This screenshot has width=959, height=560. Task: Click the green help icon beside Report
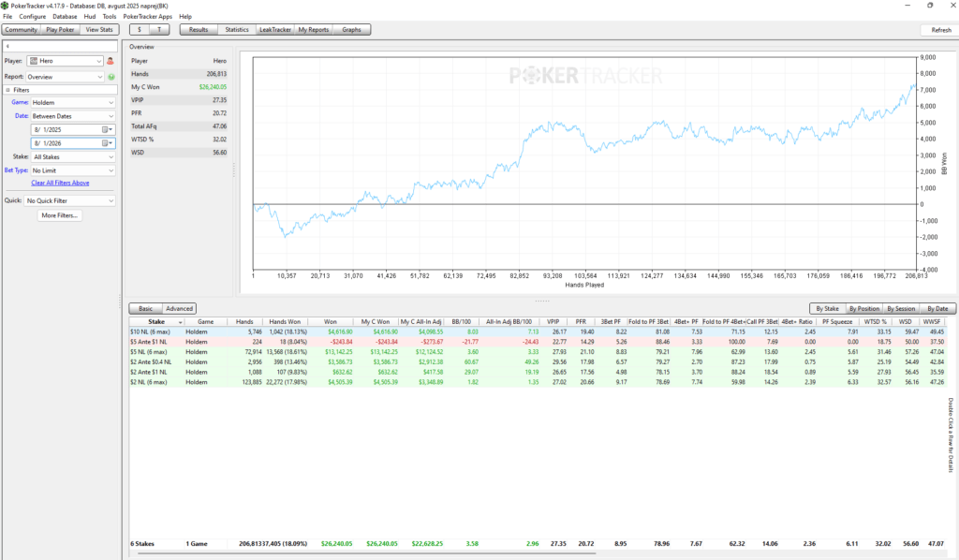pos(111,77)
